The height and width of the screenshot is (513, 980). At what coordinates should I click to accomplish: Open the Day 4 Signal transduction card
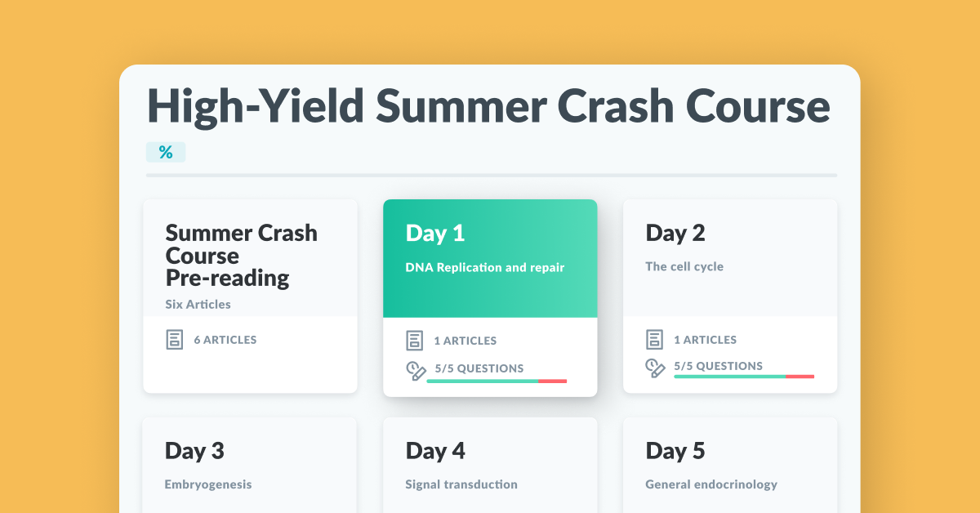490,465
